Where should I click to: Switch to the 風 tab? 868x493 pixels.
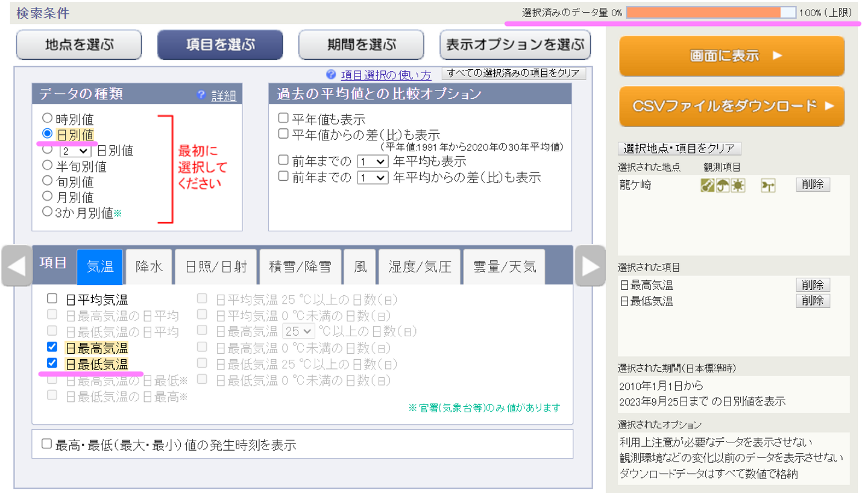360,266
